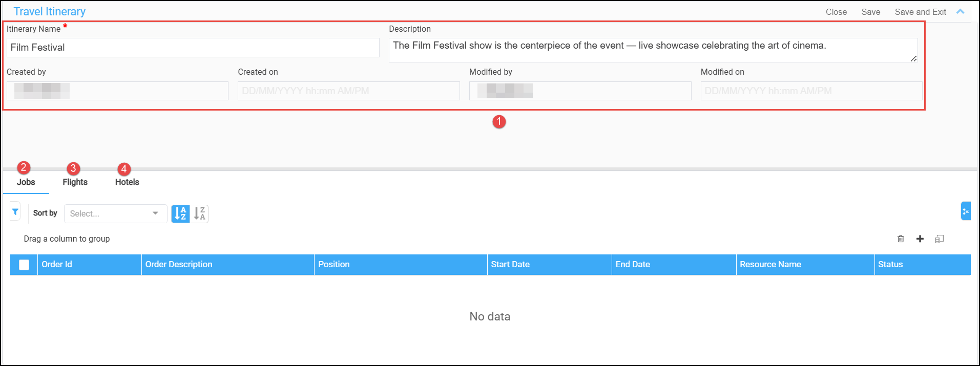Focus the Itinerary Name field
Viewport: 980px width, 366px height.
pyautogui.click(x=193, y=48)
